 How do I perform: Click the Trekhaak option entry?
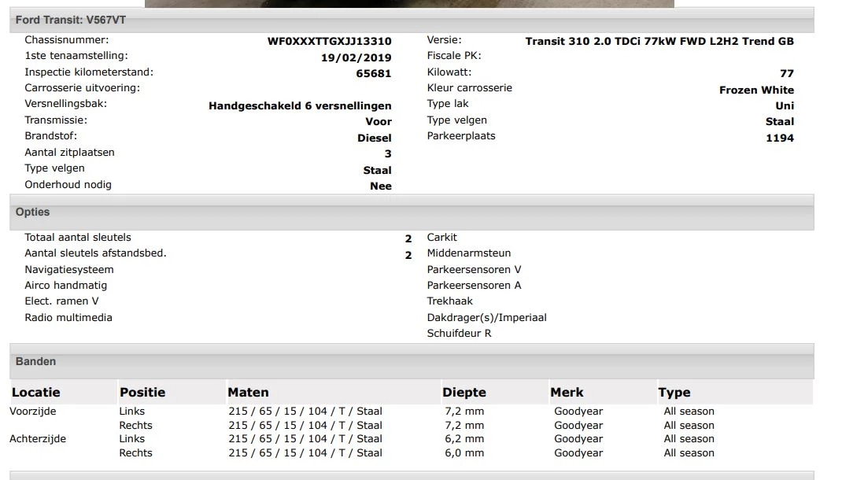tap(449, 301)
